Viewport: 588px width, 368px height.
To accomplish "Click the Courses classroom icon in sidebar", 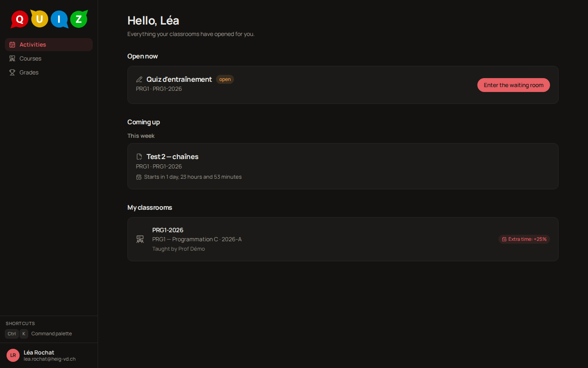I will [x=12, y=58].
